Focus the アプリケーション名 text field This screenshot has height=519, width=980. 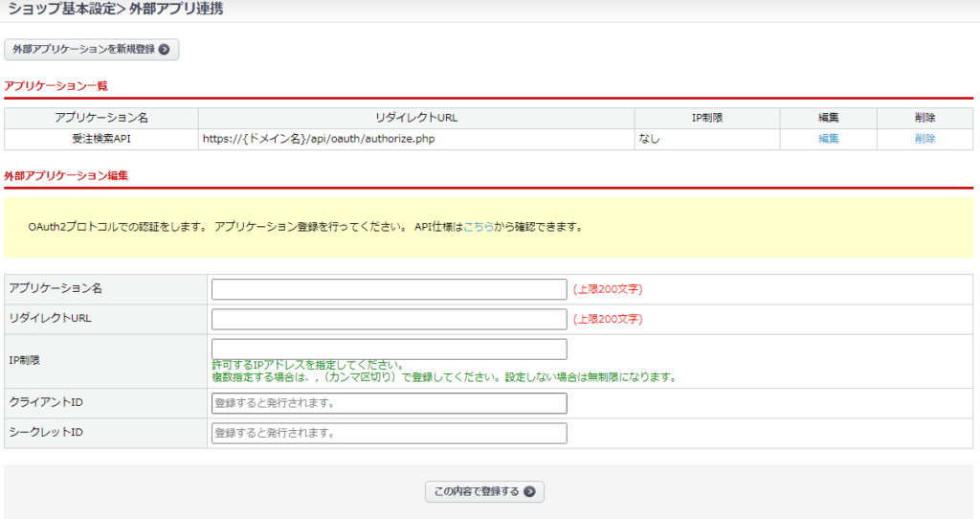pyautogui.click(x=389, y=289)
